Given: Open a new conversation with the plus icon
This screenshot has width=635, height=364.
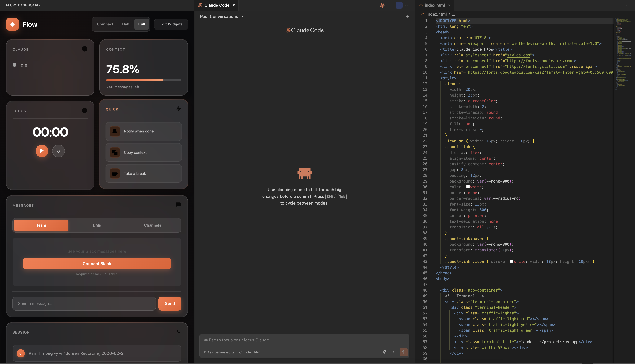Looking at the screenshot, I should click(407, 16).
